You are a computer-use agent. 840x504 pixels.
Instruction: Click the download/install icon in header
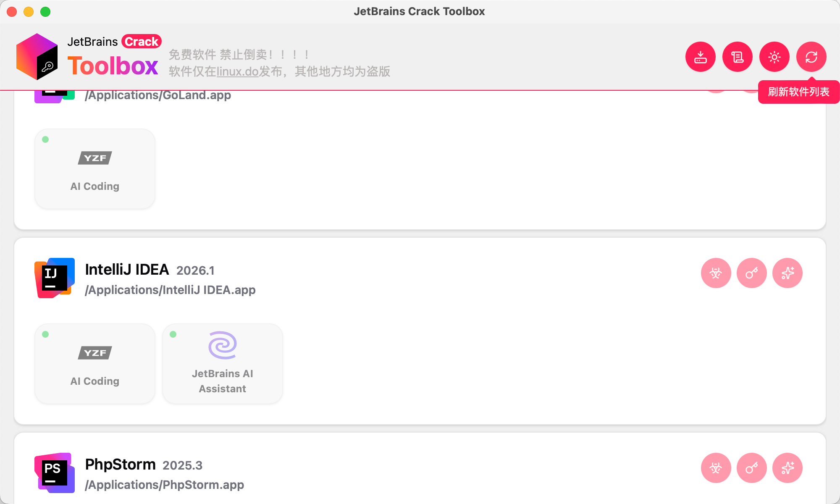tap(700, 57)
